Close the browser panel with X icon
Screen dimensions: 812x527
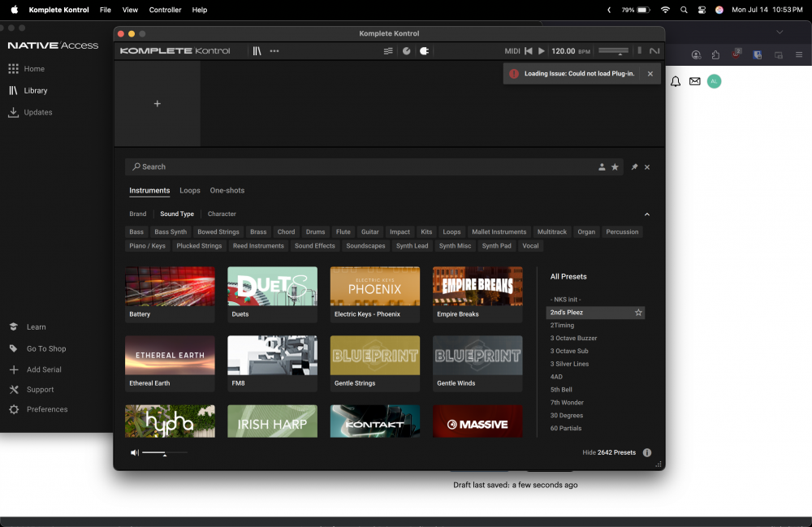point(647,166)
